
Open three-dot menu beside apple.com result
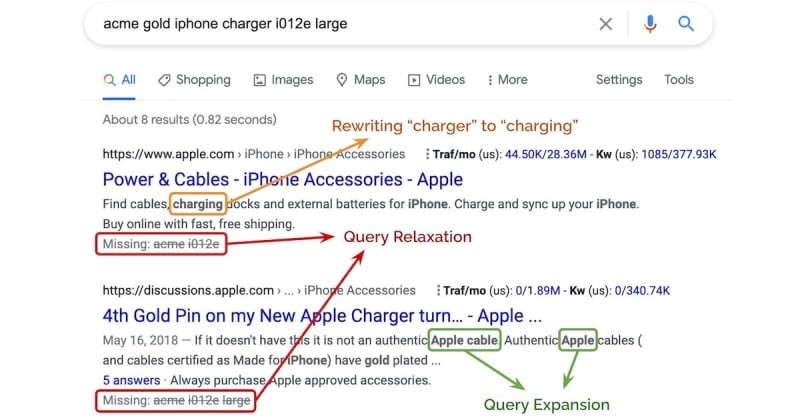[x=427, y=154]
